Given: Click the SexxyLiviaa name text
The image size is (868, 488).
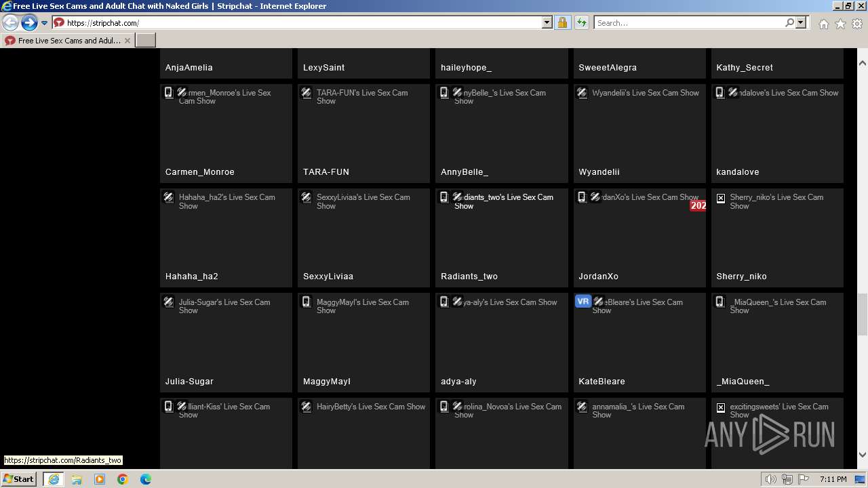Looking at the screenshot, I should [x=328, y=277].
